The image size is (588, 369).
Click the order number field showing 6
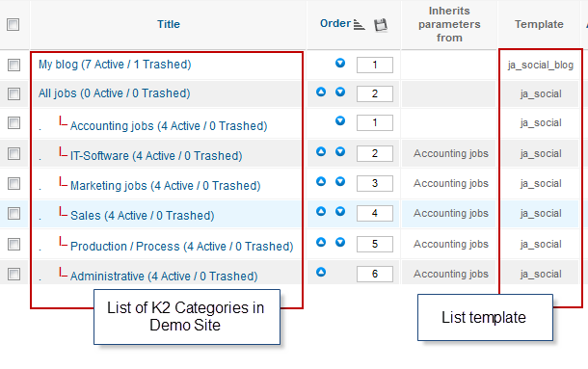[x=375, y=275]
